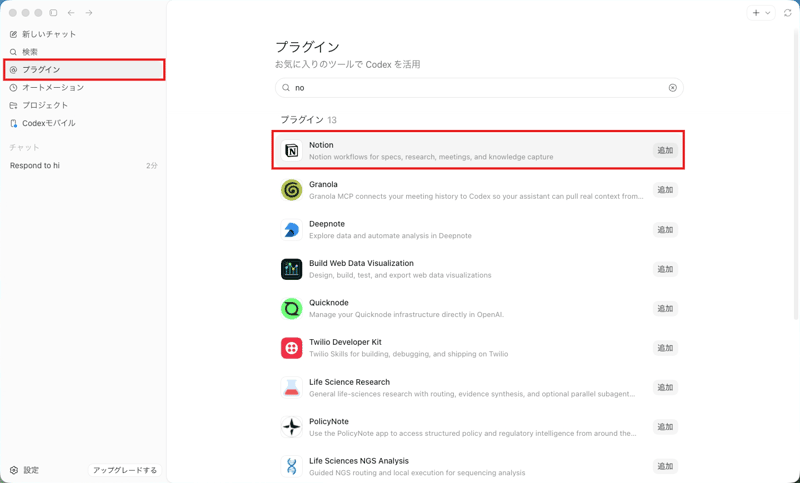
Task: Go back with the left arrow
Action: 71,13
